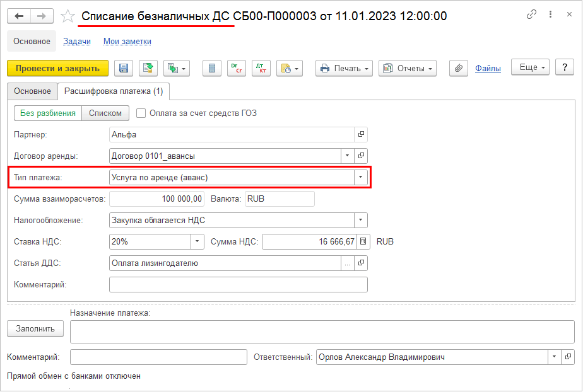Select the Расшифровка платежа (1) tab
Screen dimensions: 583x392
tap(114, 91)
